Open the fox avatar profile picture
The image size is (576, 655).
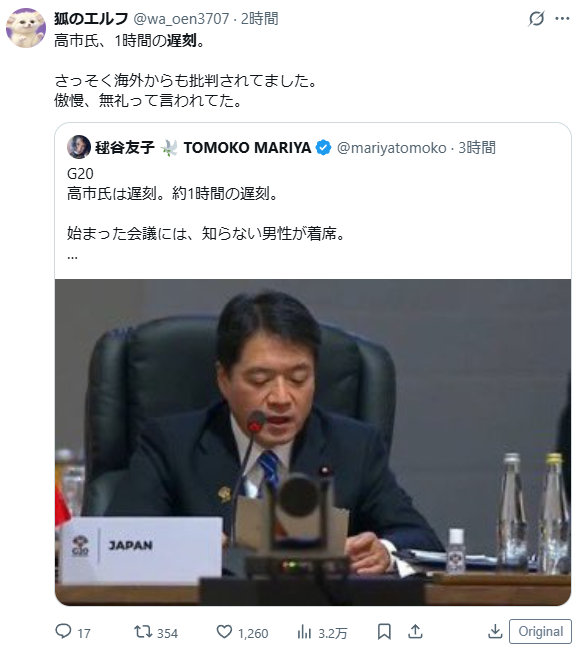[x=26, y=28]
